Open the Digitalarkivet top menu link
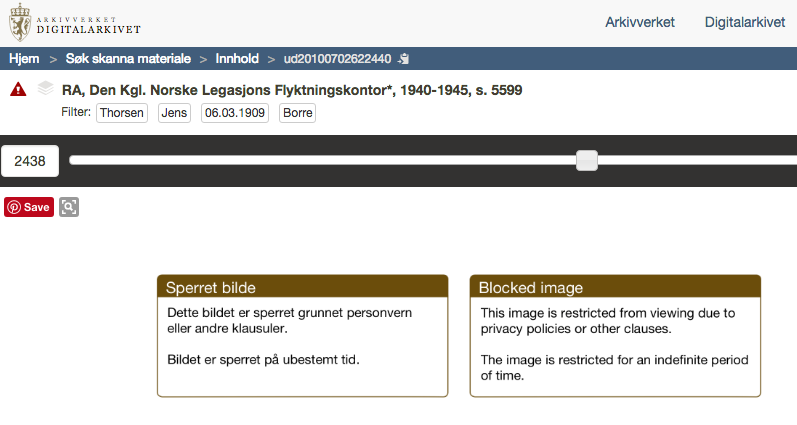Viewport: 797px width, 425px height. 745,22
